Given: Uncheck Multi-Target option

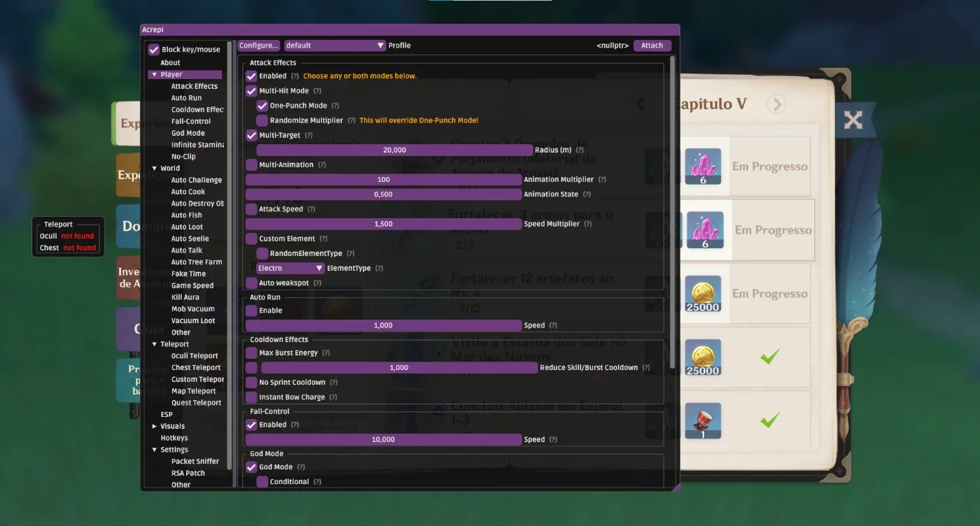Looking at the screenshot, I should tap(251, 135).
